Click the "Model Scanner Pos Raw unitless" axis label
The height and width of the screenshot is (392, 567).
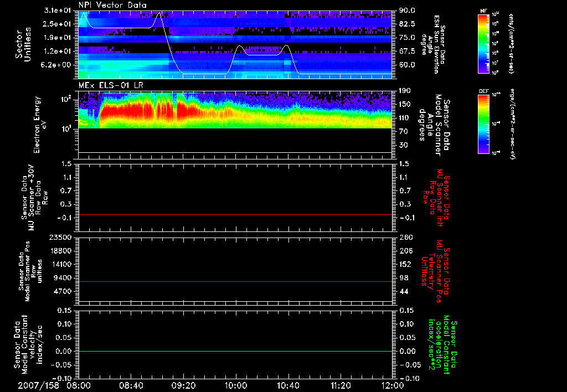pyautogui.click(x=30, y=271)
